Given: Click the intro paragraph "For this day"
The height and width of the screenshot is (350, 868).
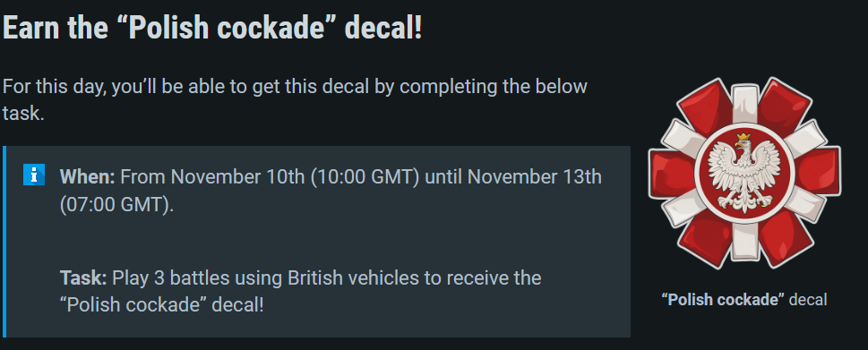Looking at the screenshot, I should click(x=295, y=100).
